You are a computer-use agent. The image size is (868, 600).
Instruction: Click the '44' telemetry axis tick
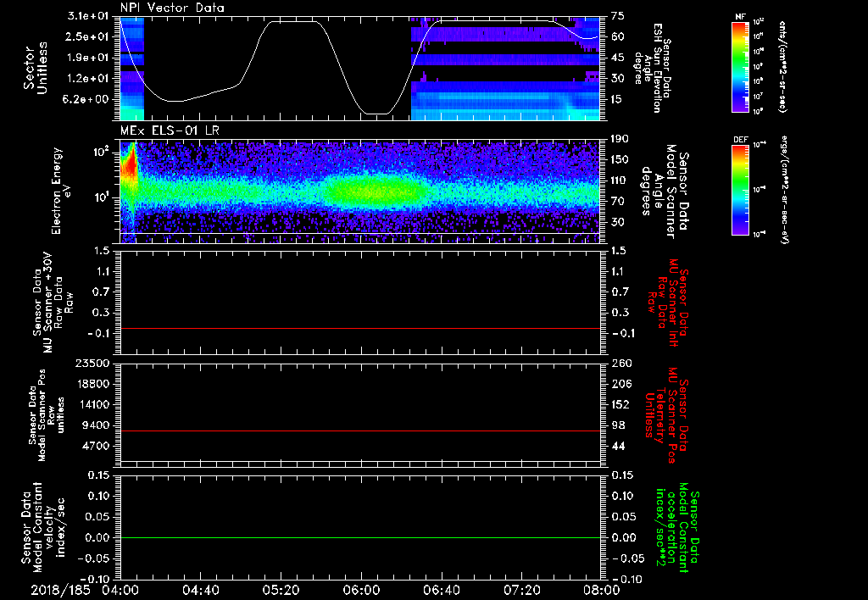click(618, 446)
